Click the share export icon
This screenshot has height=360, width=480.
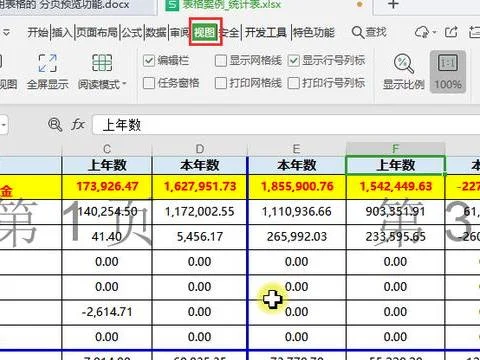click(x=451, y=32)
